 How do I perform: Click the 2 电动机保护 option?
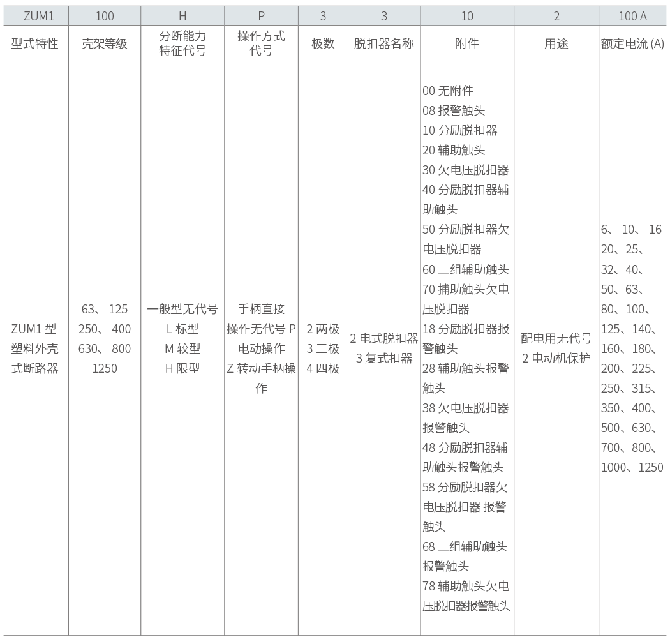(556, 358)
